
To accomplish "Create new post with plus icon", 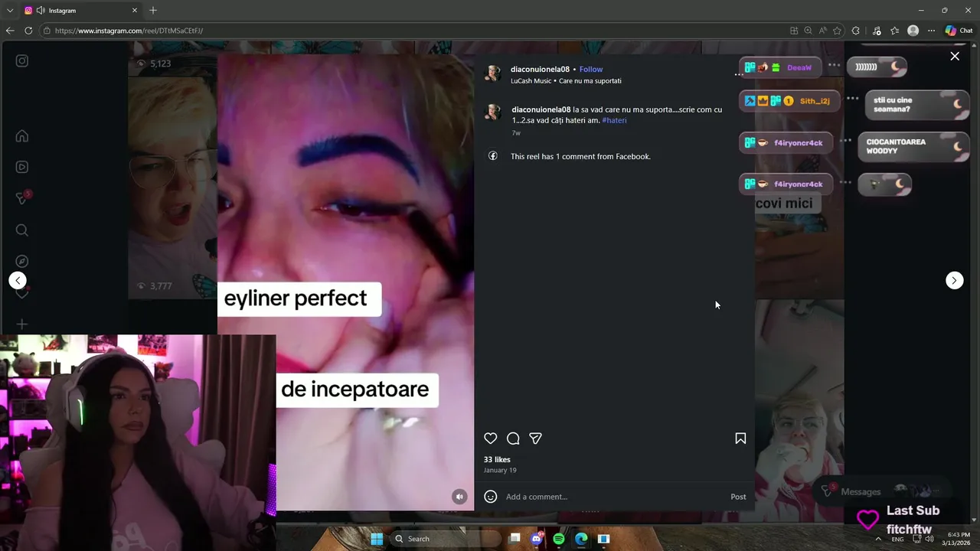I will (x=22, y=324).
